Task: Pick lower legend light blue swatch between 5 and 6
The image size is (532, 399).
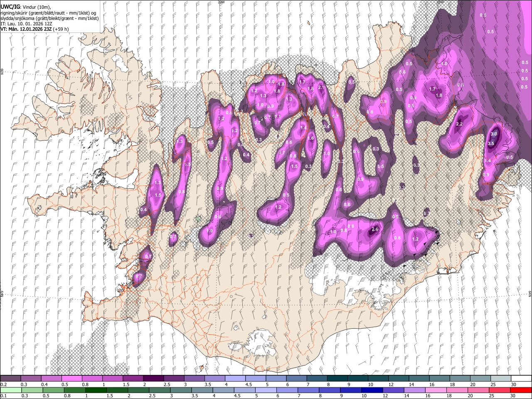Action: click(x=266, y=390)
